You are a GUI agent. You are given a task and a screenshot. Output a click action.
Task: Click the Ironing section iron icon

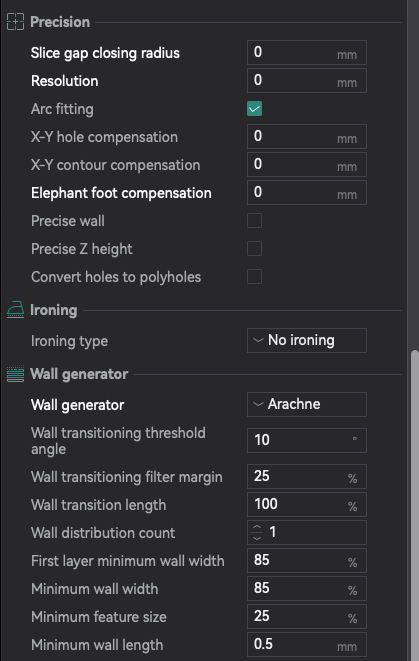point(16,310)
